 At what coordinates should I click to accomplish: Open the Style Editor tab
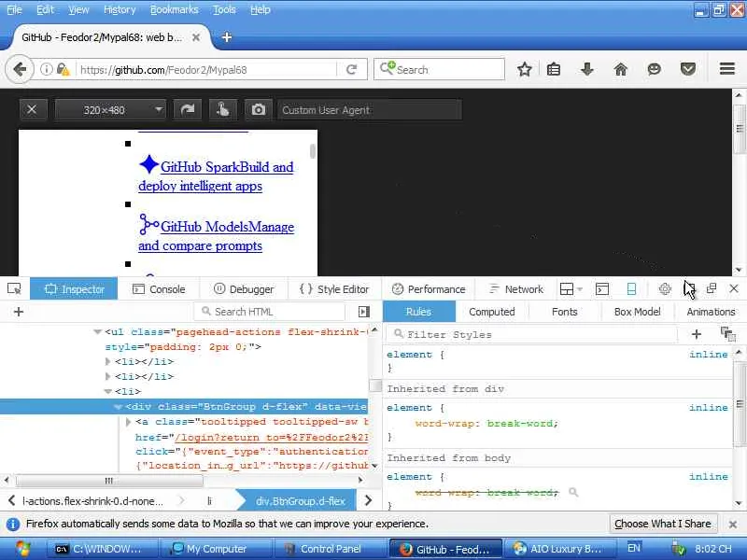point(334,289)
